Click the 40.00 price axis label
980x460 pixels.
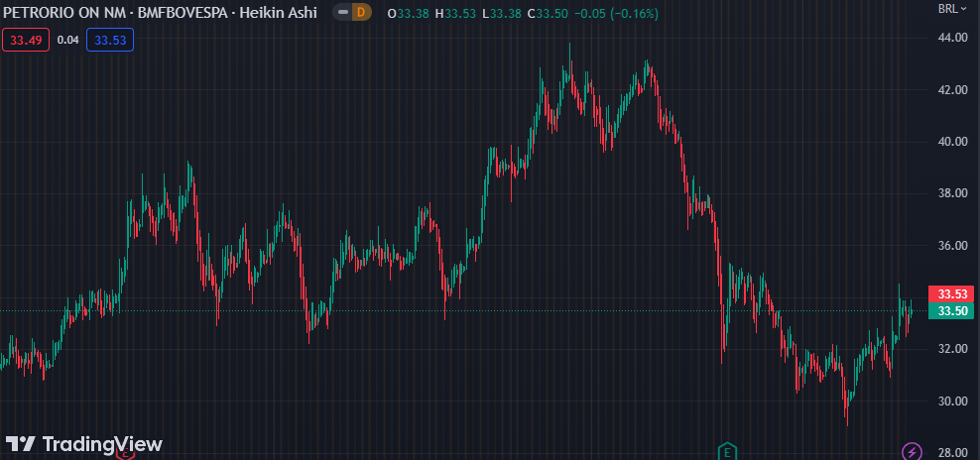tap(952, 141)
